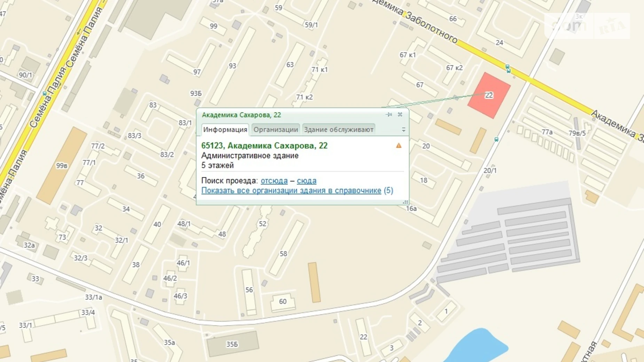644x362 pixels.
Task: Click the bus stop icon on Семёна Палия street
Action: (x=44, y=93)
